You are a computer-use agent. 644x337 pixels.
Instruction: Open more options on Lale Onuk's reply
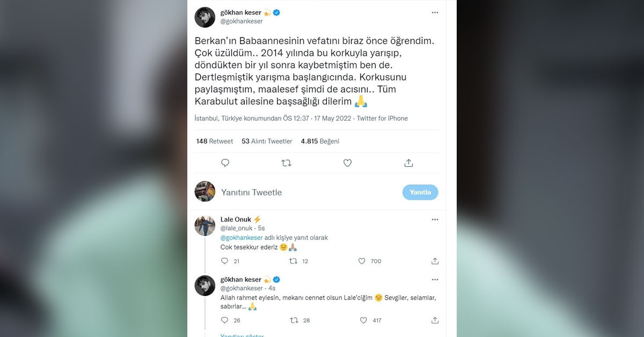pyautogui.click(x=435, y=219)
